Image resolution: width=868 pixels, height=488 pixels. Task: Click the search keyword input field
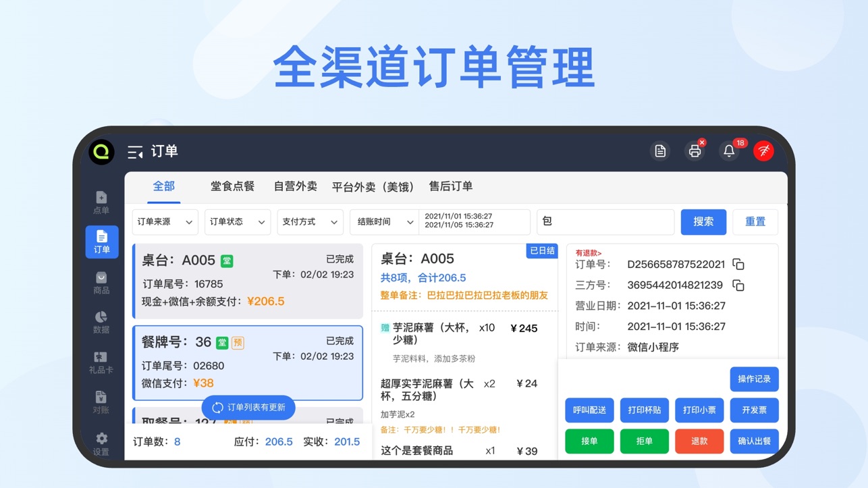pos(605,222)
